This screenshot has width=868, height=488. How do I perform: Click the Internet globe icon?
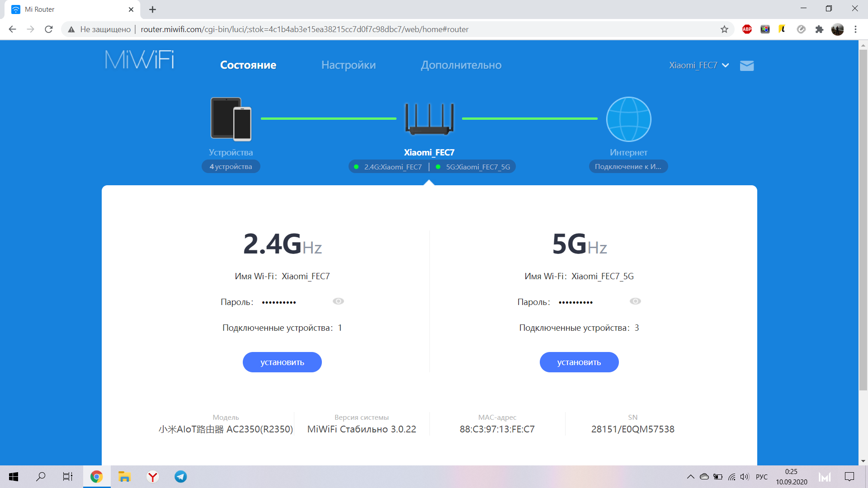(x=628, y=119)
